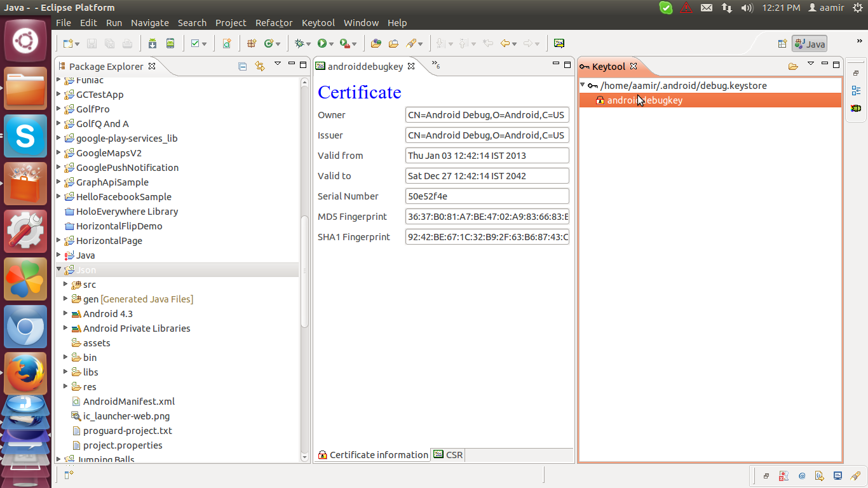Image resolution: width=868 pixels, height=488 pixels.
Task: Open the Console monitor fast view icon
Action: [x=837, y=475]
